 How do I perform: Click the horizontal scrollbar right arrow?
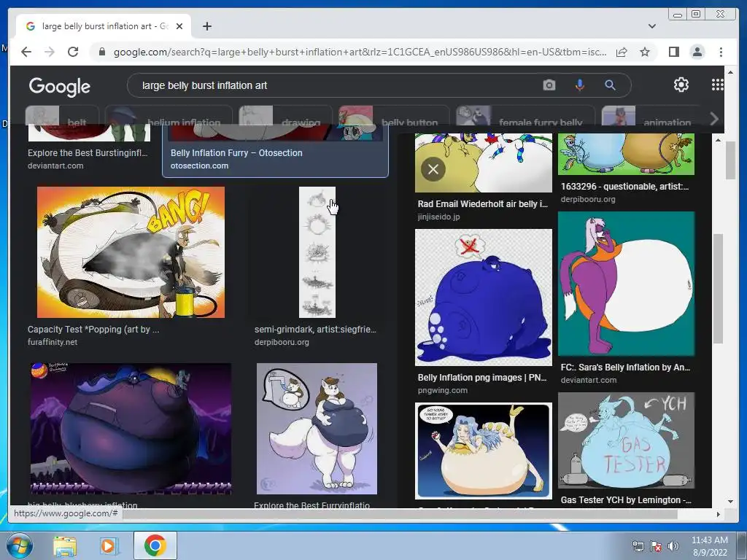coord(719,514)
